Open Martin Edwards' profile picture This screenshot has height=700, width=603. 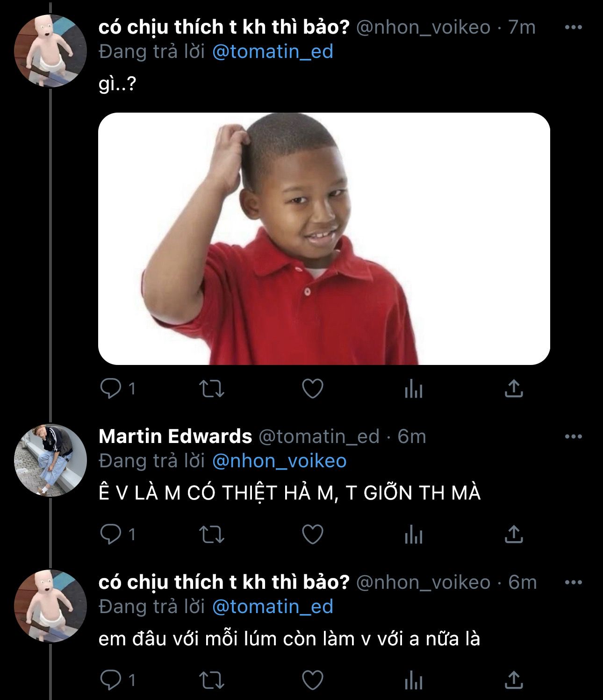(x=50, y=460)
